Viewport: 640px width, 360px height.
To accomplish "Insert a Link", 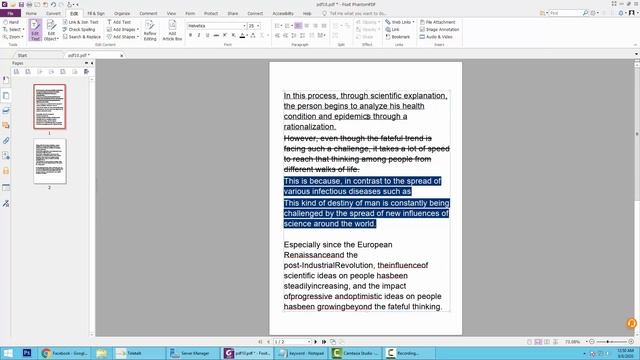I will pos(392,29).
